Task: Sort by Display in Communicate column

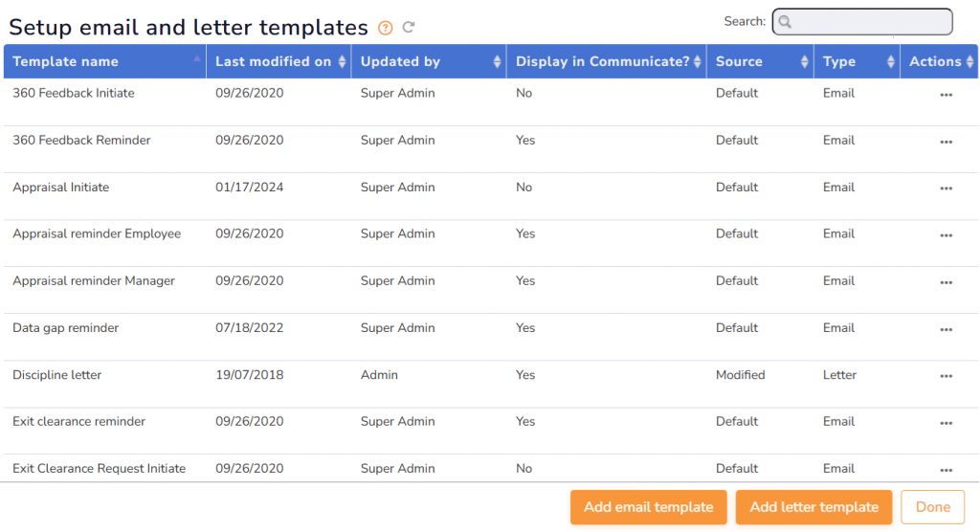Action: tap(606, 61)
